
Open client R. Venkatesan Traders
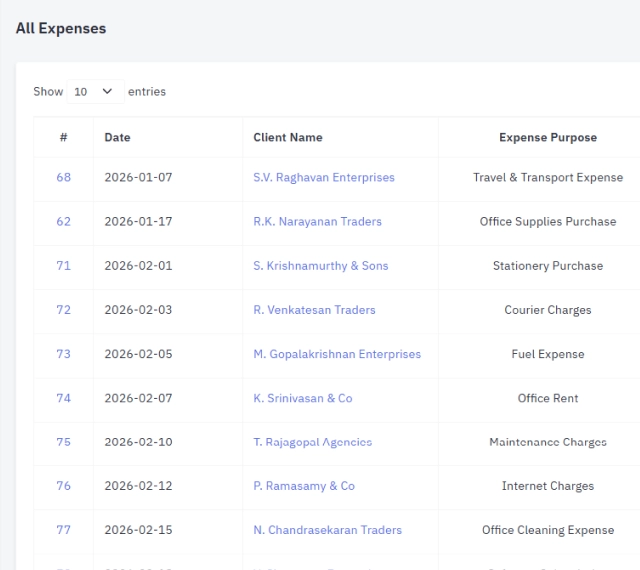click(x=314, y=309)
